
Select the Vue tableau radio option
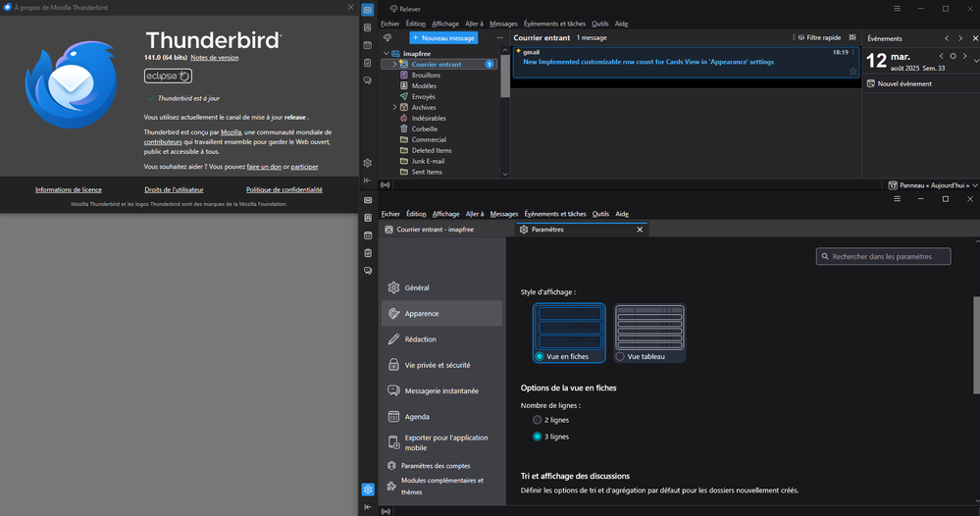[x=620, y=356]
